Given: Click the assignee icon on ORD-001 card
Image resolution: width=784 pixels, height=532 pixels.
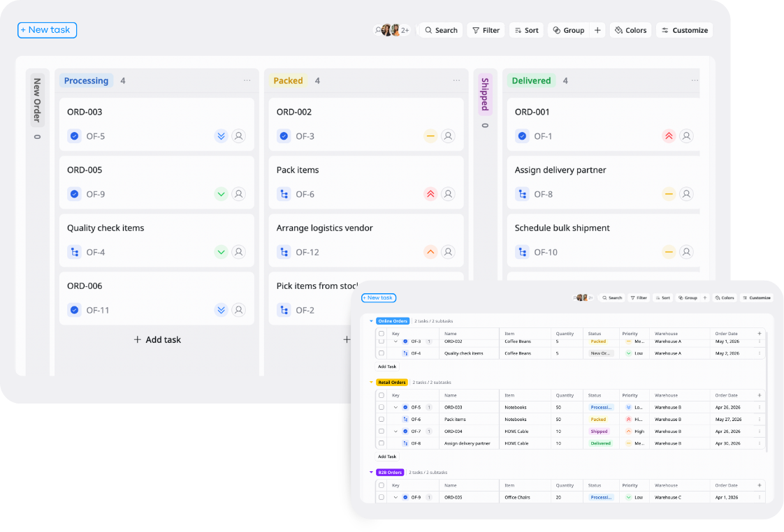Looking at the screenshot, I should 686,136.
